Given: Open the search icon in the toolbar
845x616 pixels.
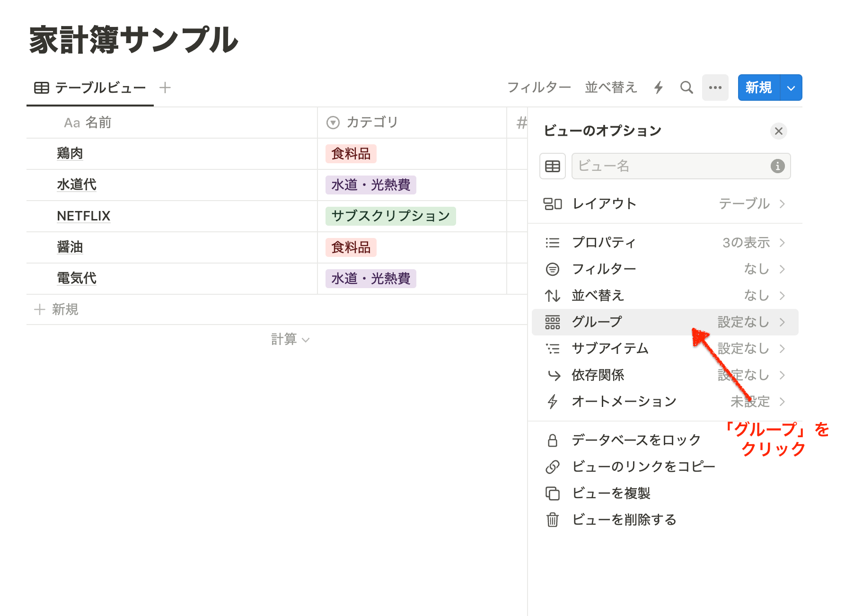Looking at the screenshot, I should [x=687, y=88].
